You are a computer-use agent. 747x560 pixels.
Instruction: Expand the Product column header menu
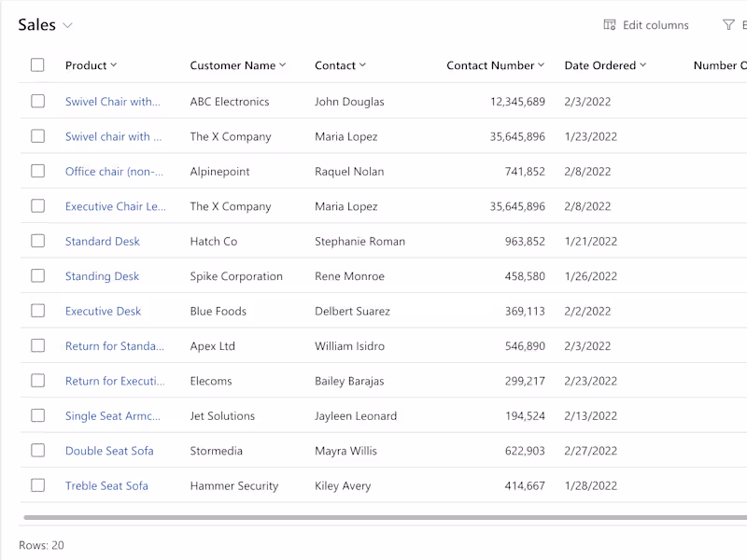pos(114,65)
